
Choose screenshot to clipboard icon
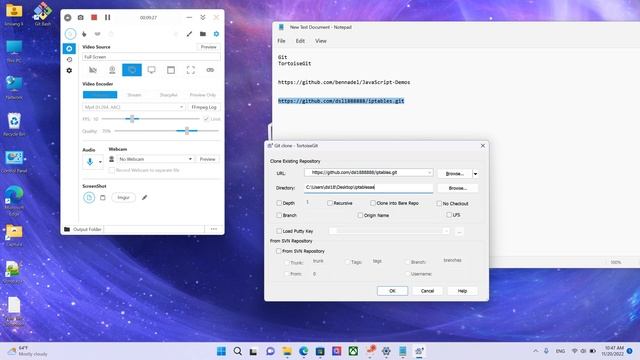(103, 198)
